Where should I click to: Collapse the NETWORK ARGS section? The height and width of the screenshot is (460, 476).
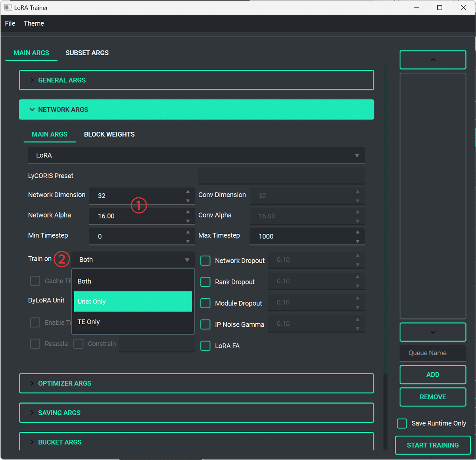point(196,110)
